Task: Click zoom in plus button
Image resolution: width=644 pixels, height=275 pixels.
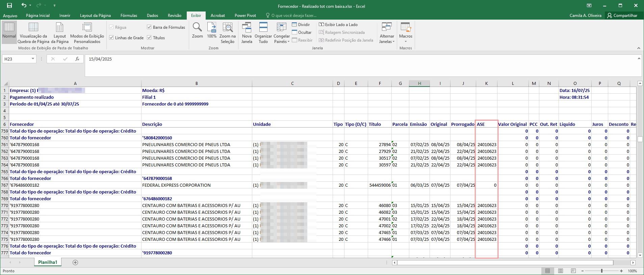Action: [621, 271]
